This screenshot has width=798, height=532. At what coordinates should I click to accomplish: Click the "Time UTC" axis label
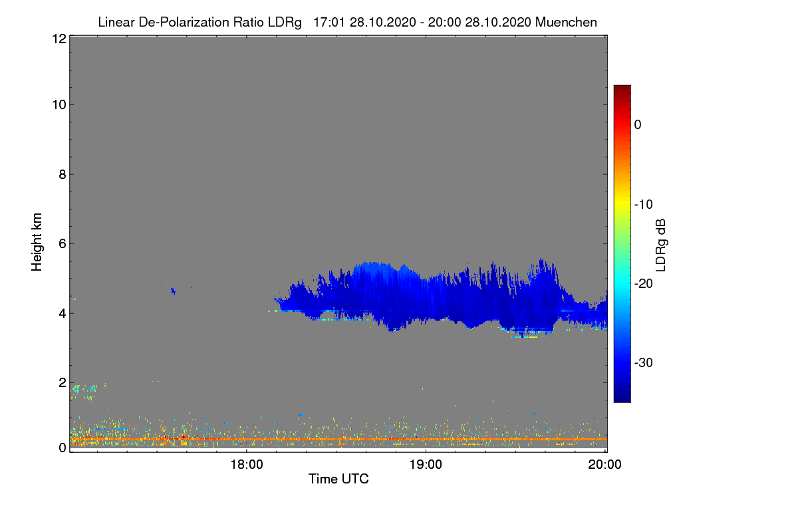coord(338,479)
